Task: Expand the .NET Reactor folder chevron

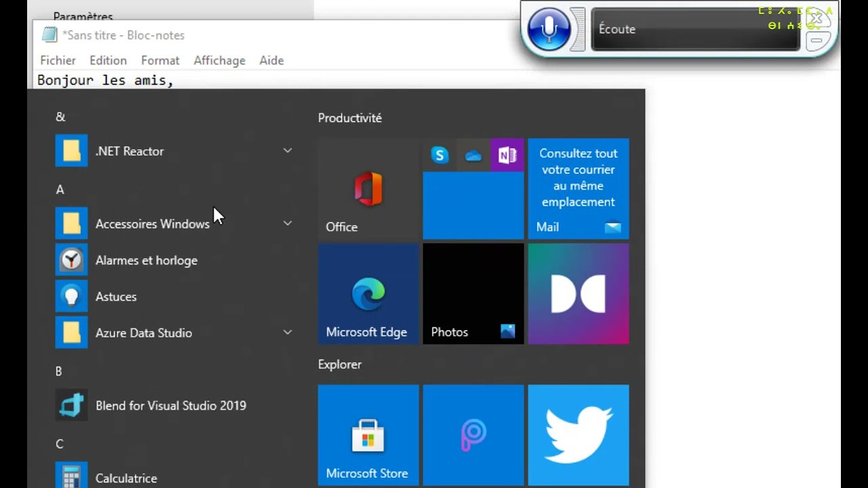Action: pos(288,150)
